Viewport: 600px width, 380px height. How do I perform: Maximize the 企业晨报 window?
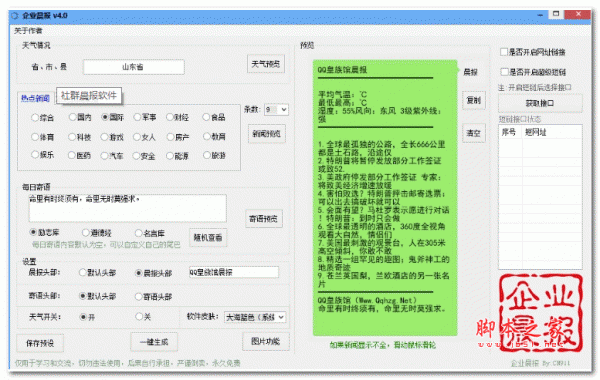pyautogui.click(x=556, y=14)
